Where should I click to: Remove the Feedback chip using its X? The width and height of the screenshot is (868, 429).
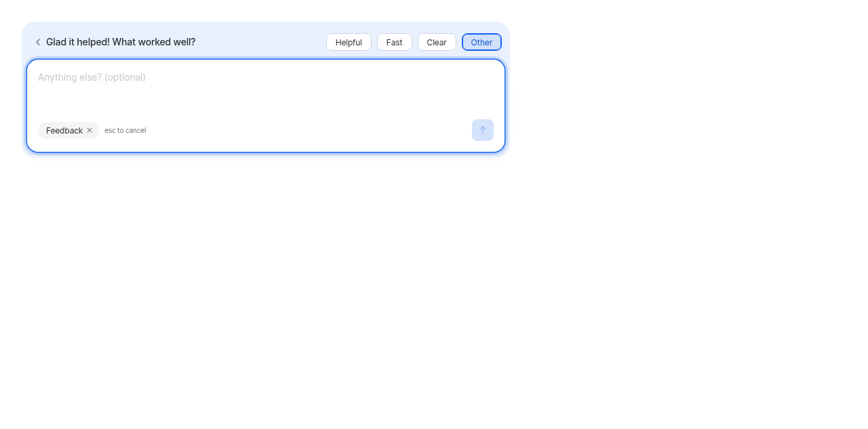(90, 130)
